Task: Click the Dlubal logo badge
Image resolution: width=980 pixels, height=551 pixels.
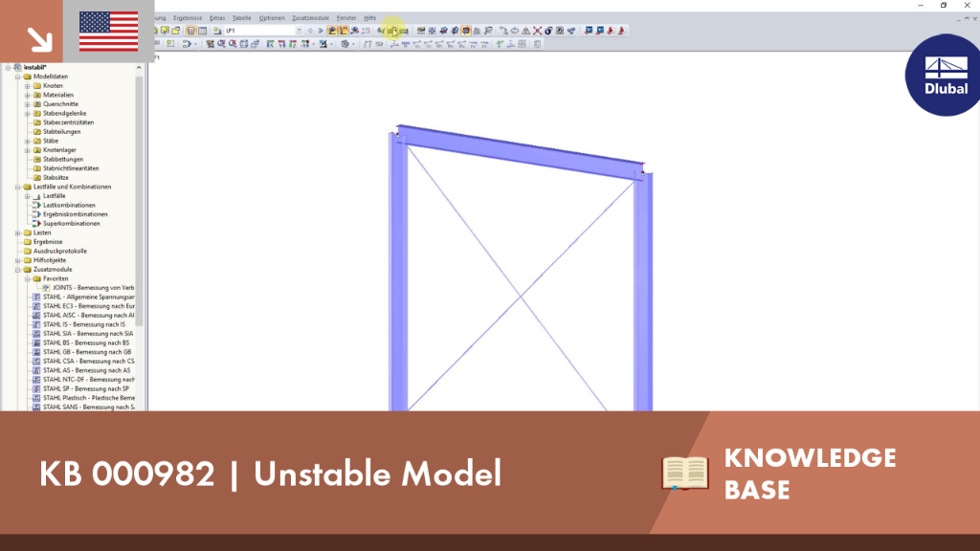Action: (x=944, y=76)
